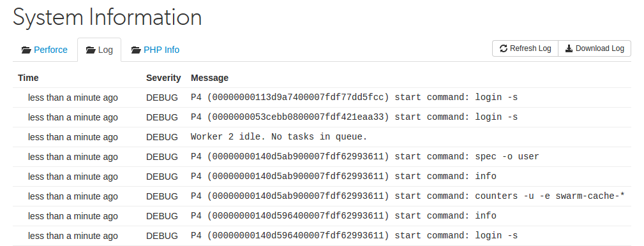Click the Severity column header
The height and width of the screenshot is (246, 644).
(163, 78)
